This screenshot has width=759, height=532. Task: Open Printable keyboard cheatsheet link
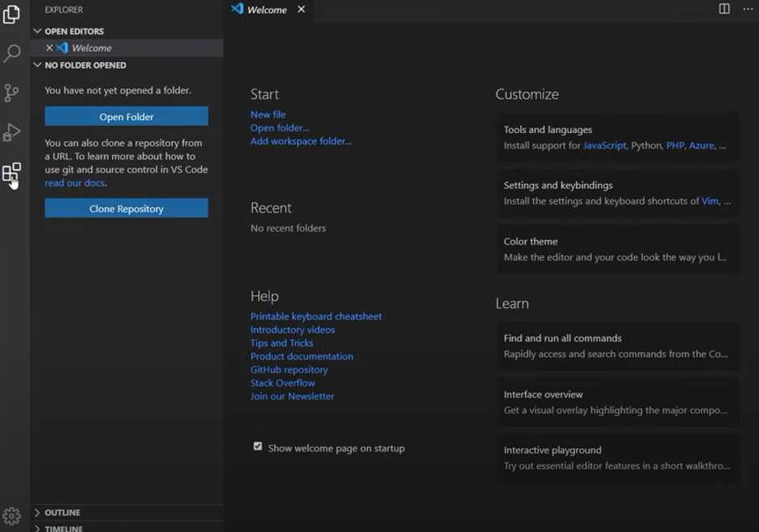coord(316,316)
